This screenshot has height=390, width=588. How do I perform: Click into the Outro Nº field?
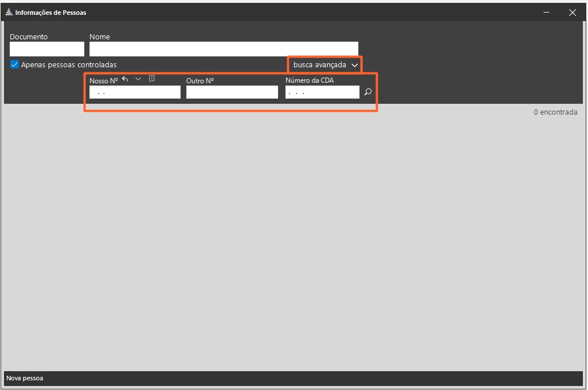pos(232,92)
